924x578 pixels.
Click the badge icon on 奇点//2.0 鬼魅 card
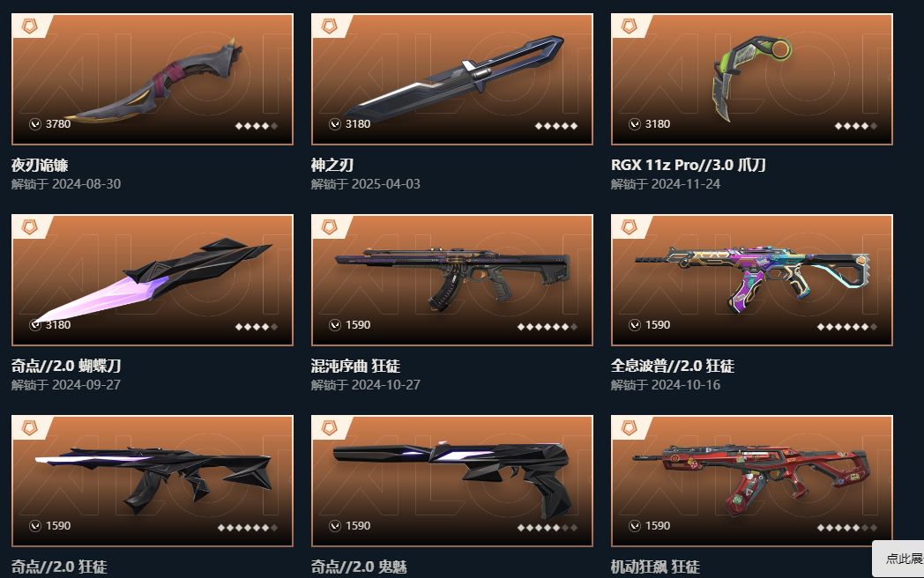tap(330, 427)
